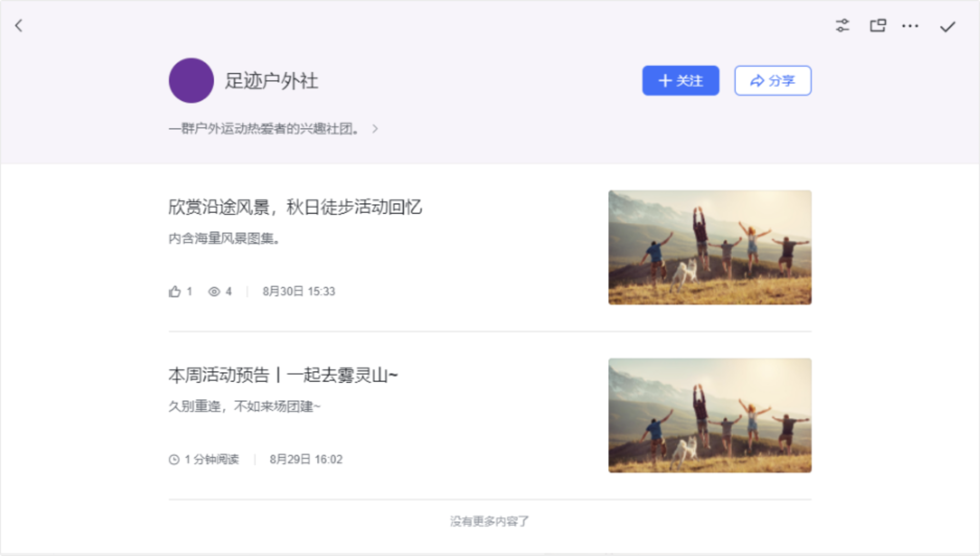Open the menu behind the ellipsis button
The width and height of the screenshot is (980, 556).
(x=911, y=26)
